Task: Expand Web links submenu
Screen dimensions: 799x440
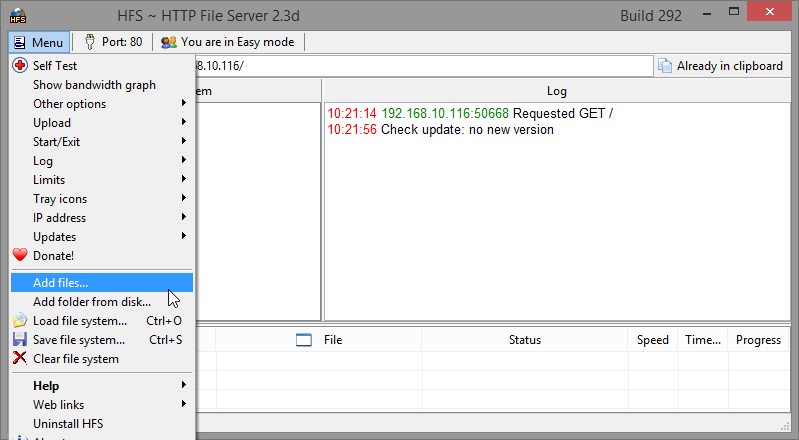Action: coord(102,405)
